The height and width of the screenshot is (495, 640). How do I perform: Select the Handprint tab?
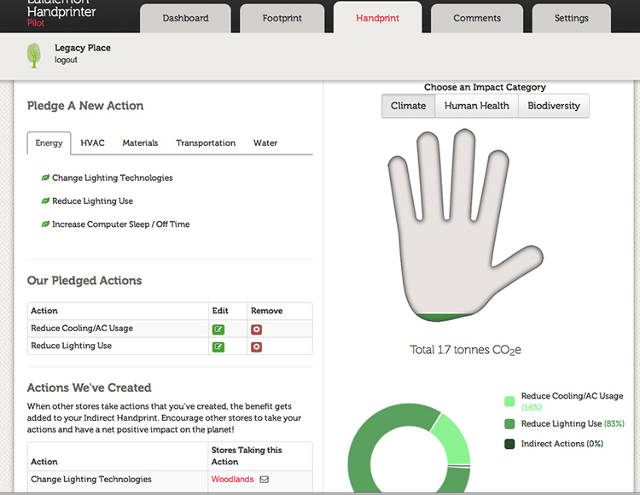coord(378,18)
